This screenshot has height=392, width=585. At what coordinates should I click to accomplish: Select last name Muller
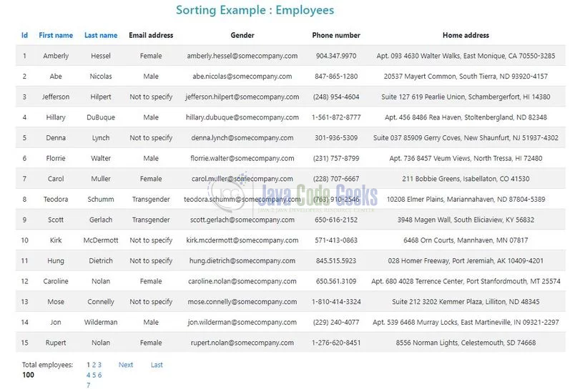pyautogui.click(x=101, y=179)
